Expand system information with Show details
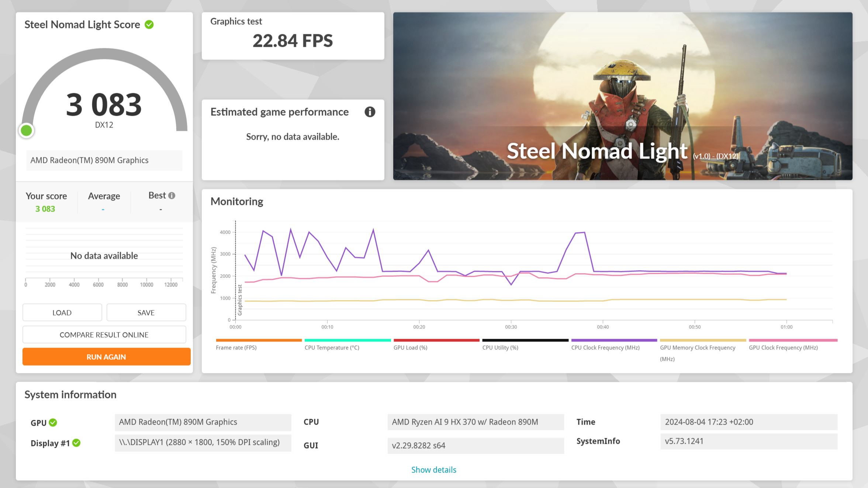 point(433,470)
